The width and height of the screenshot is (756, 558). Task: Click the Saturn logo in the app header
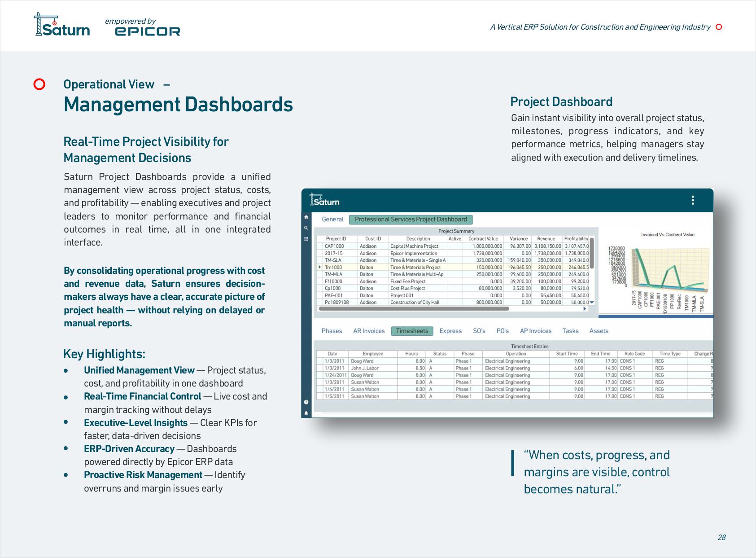[x=324, y=200]
